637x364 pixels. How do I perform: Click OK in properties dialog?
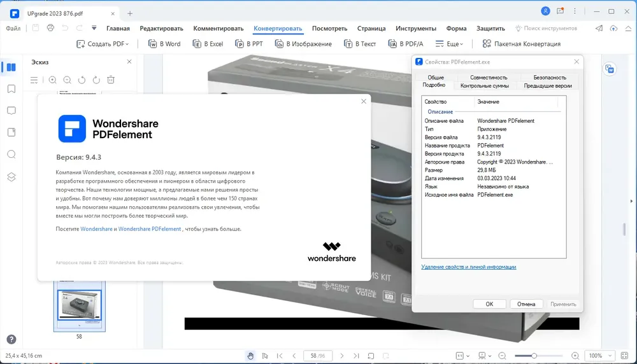click(489, 304)
